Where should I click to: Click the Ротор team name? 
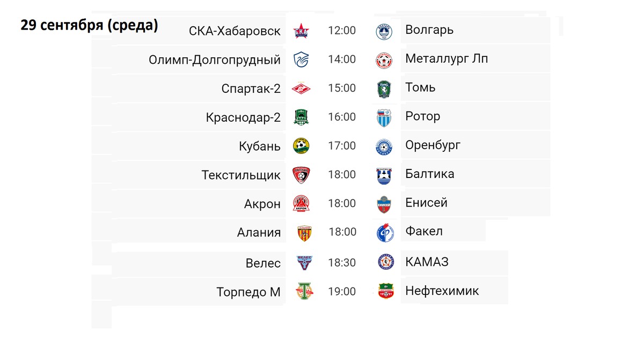tap(423, 117)
